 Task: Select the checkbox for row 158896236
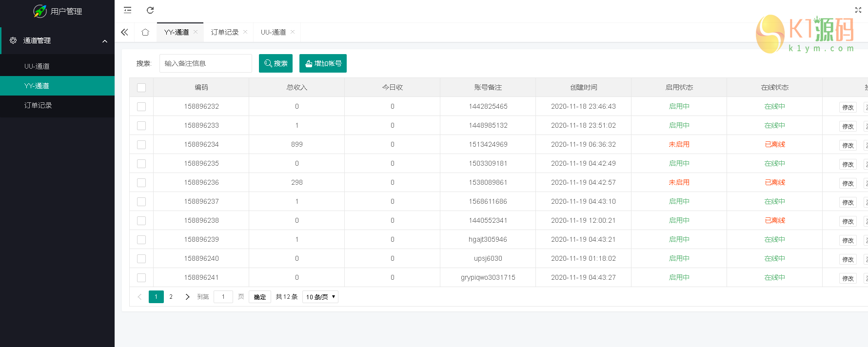coord(141,183)
